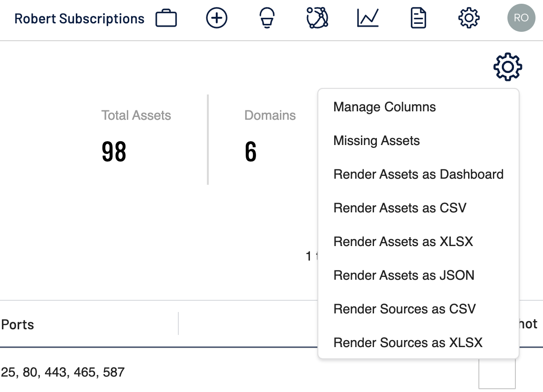Choose "Render Assets as XLSX"
Screen dimensions: 543x392
[403, 241]
